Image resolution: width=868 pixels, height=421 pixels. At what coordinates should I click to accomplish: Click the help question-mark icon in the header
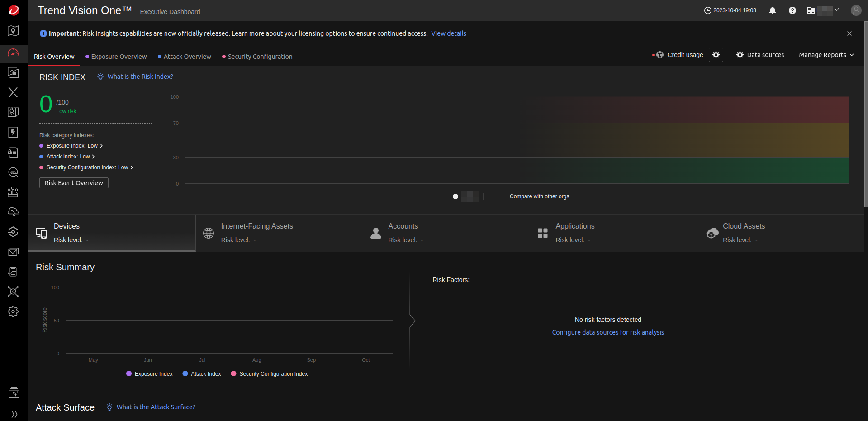(792, 10)
